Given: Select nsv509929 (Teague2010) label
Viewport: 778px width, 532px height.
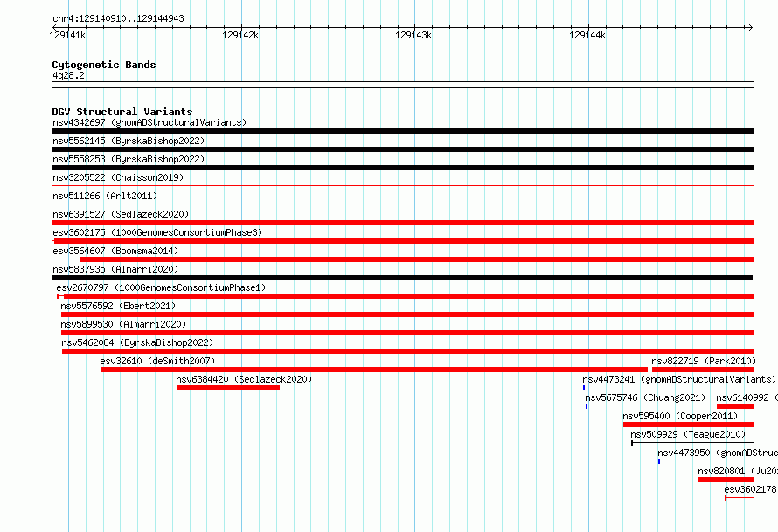Looking at the screenshot, I should coord(688,434).
